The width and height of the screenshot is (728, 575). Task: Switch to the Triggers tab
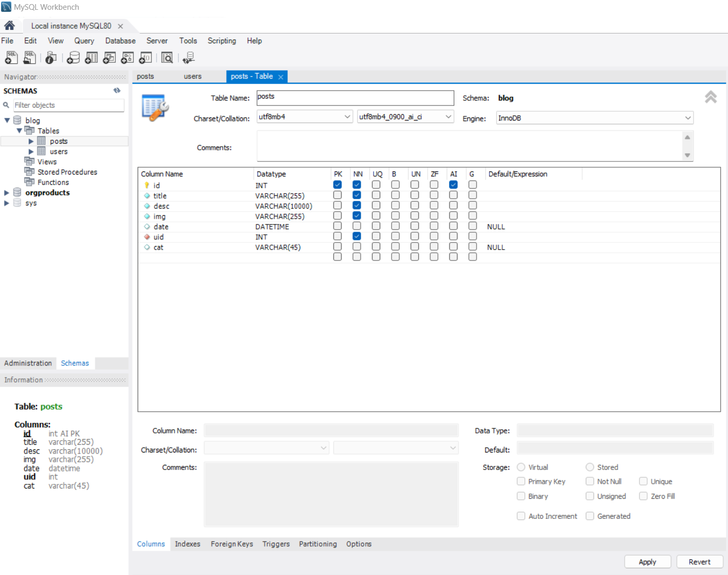coord(276,544)
